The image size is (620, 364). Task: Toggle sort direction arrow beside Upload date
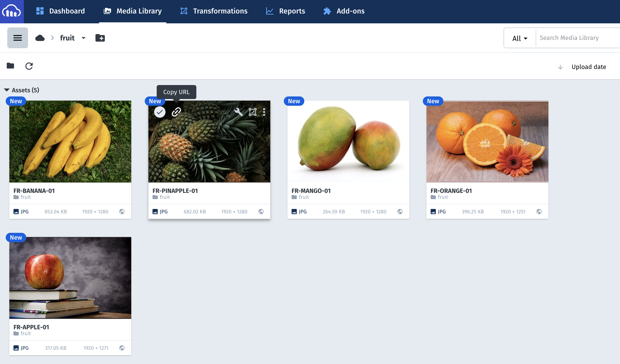point(560,67)
